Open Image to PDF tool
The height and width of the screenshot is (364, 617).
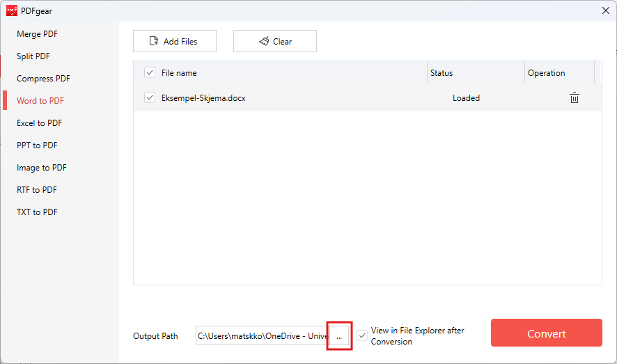(42, 168)
